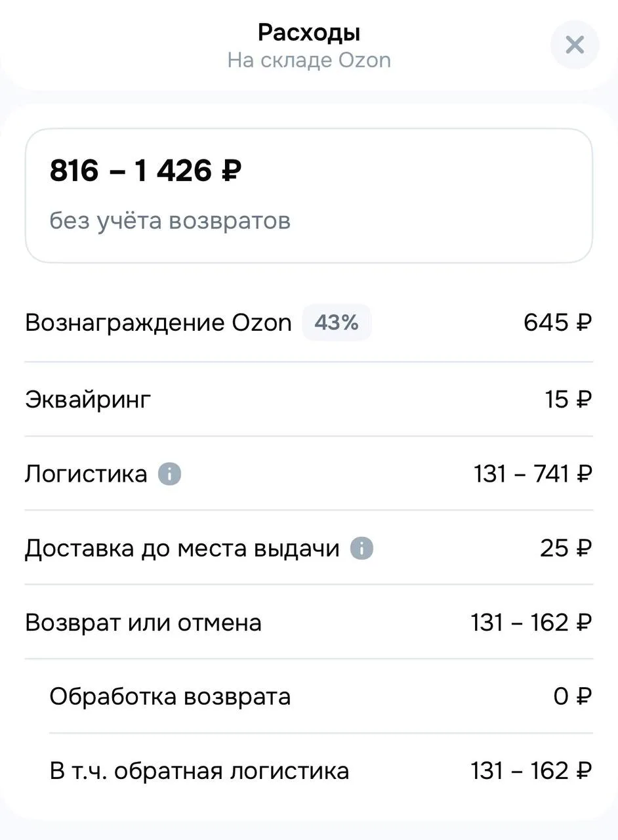Tap the 25 ₽ delivery amount
Image resolution: width=618 pixels, height=840 pixels.
566,548
